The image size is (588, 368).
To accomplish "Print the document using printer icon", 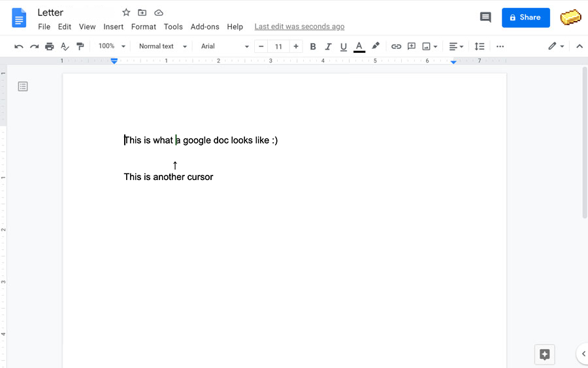I will (50, 46).
